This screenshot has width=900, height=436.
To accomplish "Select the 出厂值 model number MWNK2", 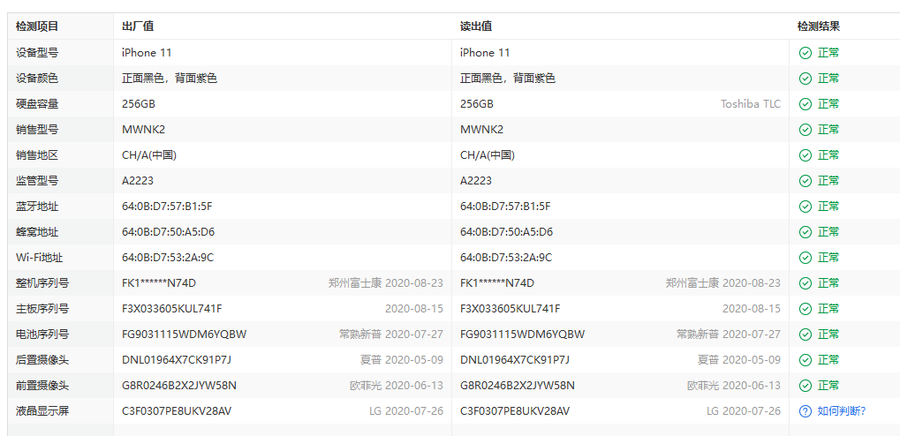I will click(x=144, y=130).
